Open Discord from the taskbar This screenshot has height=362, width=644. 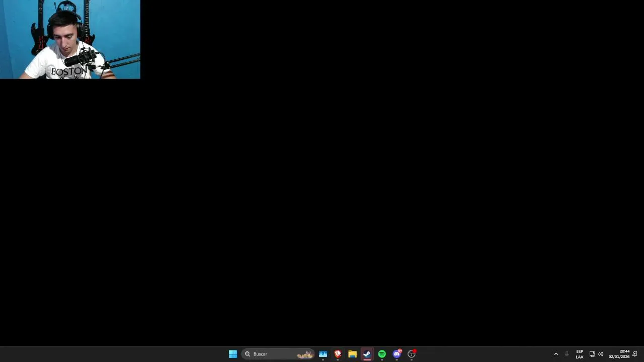(x=397, y=354)
